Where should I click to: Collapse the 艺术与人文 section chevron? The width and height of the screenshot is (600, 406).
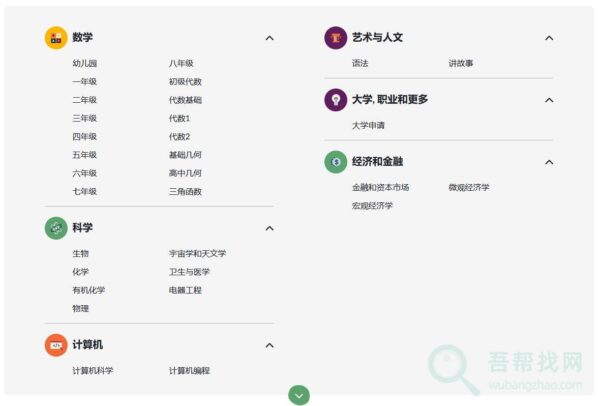[x=549, y=38]
